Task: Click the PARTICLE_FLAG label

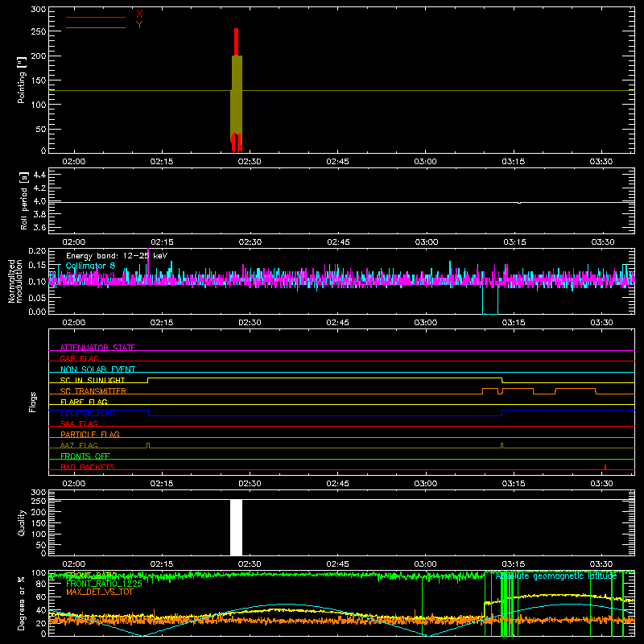Action: coord(90,434)
